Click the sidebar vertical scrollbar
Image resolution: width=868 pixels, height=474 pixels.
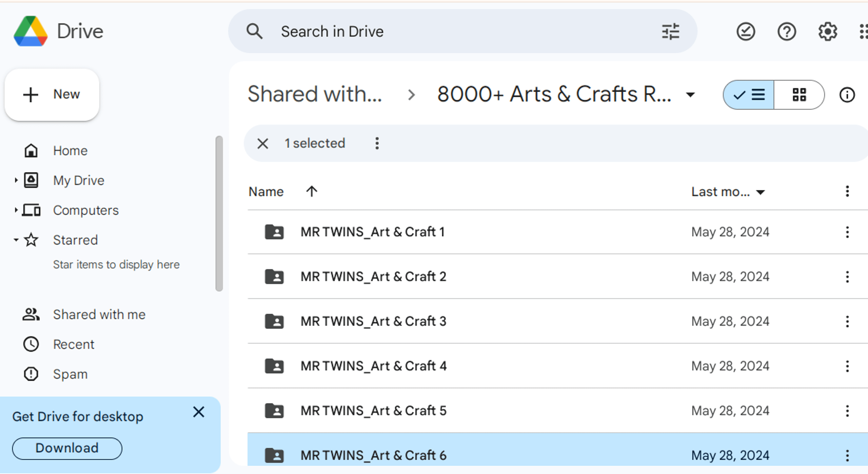click(x=219, y=214)
